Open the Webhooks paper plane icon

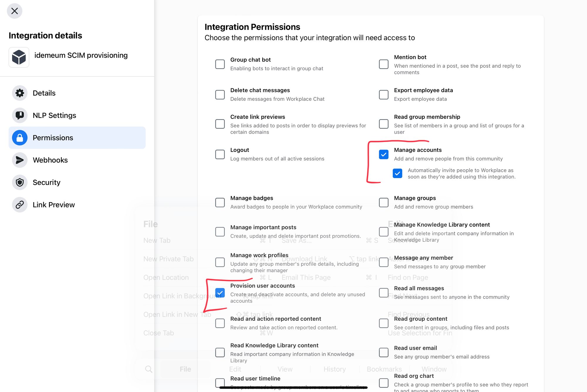(20, 160)
